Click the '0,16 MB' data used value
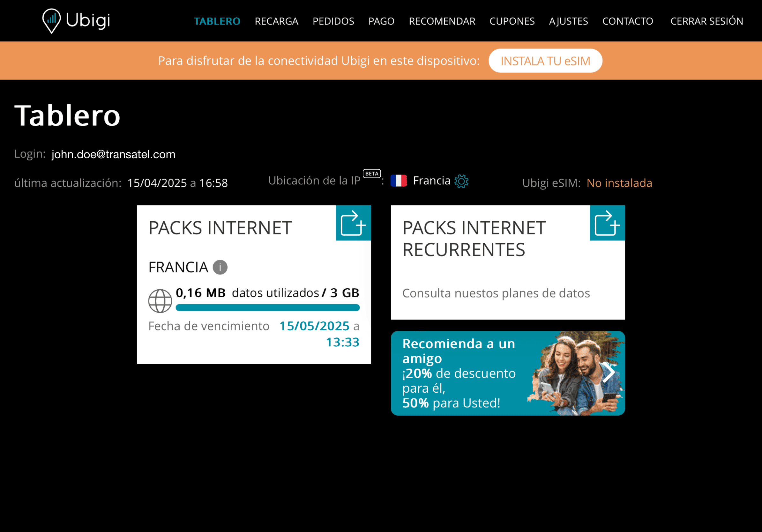The height and width of the screenshot is (532, 762). pos(200,293)
